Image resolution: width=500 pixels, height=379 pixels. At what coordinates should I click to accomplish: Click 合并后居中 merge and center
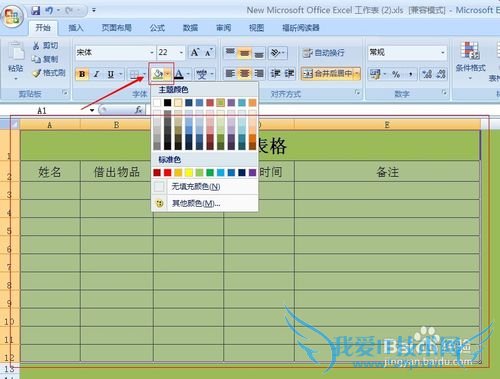(328, 74)
